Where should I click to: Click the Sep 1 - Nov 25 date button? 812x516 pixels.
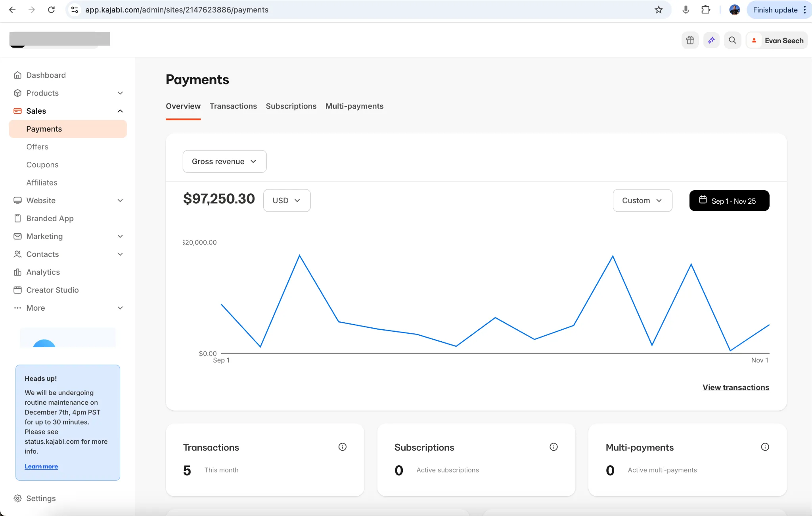[729, 201]
